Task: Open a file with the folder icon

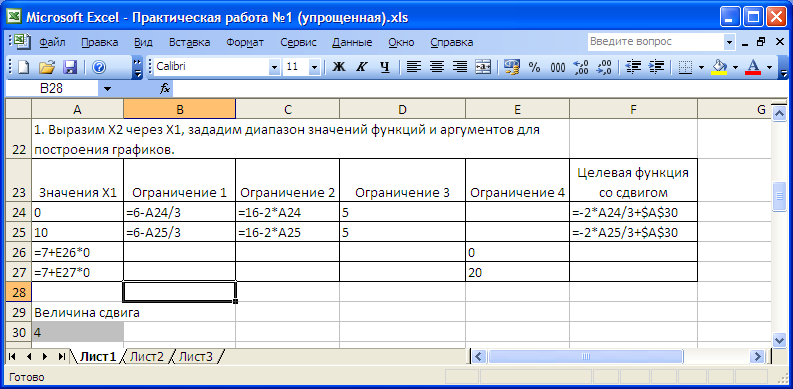Action: [x=47, y=67]
